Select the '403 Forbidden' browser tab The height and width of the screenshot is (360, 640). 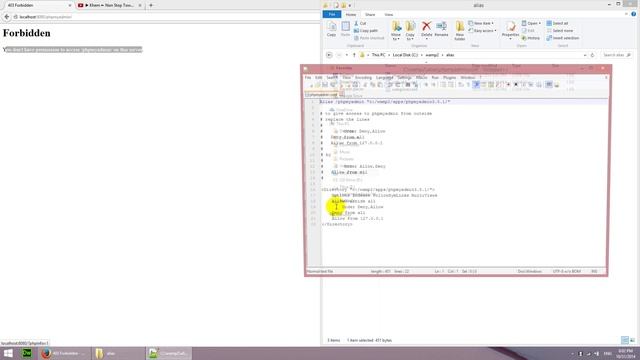[38, 5]
